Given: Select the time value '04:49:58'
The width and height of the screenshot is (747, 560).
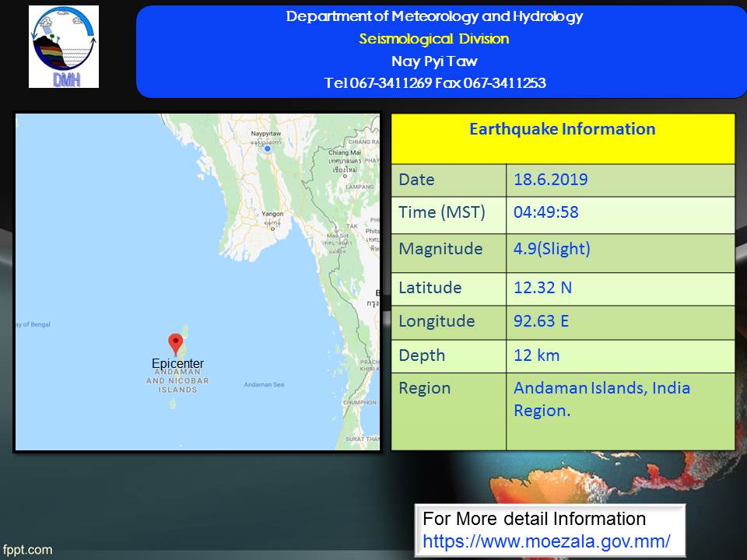Looking at the screenshot, I should (x=546, y=212).
